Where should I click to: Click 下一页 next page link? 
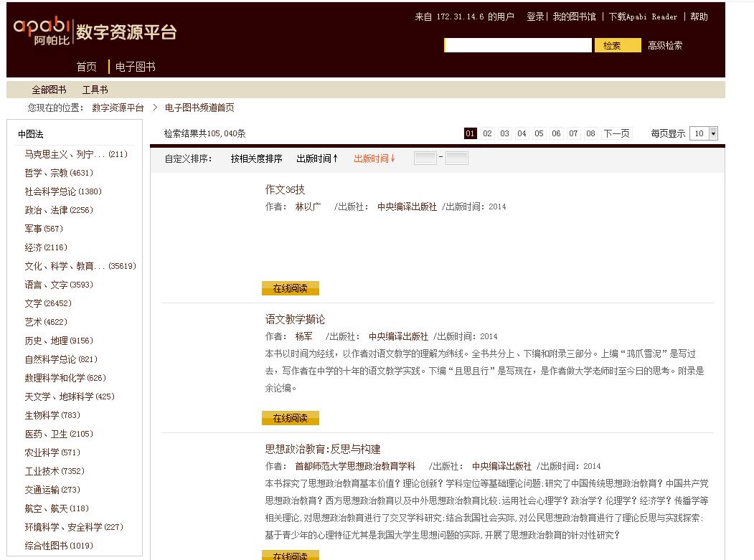[616, 133]
